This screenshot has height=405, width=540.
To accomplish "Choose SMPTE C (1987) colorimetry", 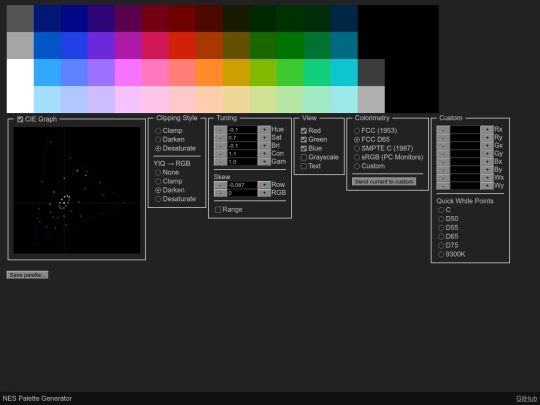I will (357, 148).
